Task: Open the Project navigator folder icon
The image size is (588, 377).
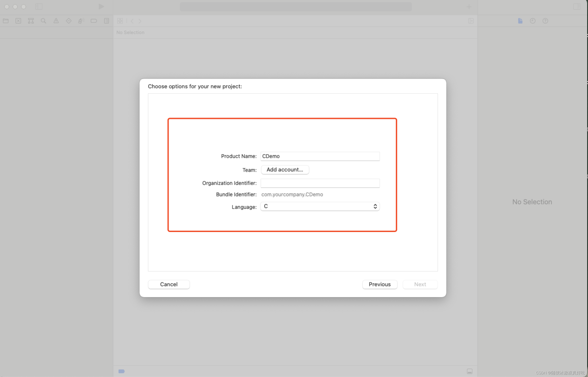Action: [6, 21]
